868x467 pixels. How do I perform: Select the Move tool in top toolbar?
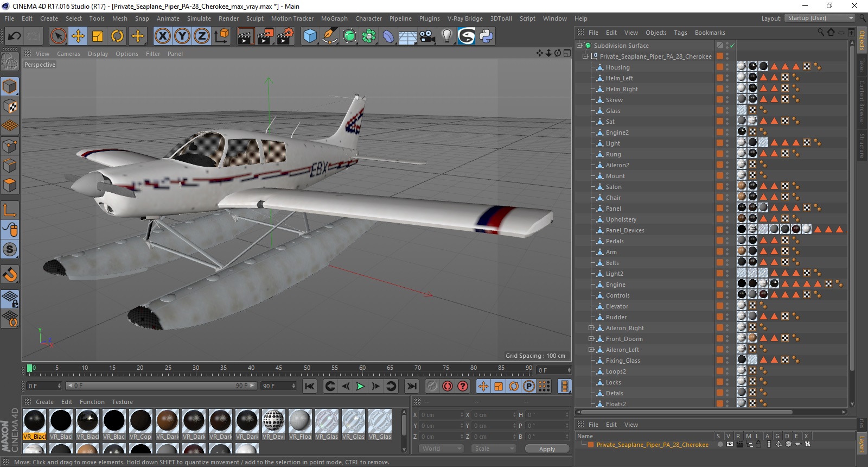coord(78,36)
